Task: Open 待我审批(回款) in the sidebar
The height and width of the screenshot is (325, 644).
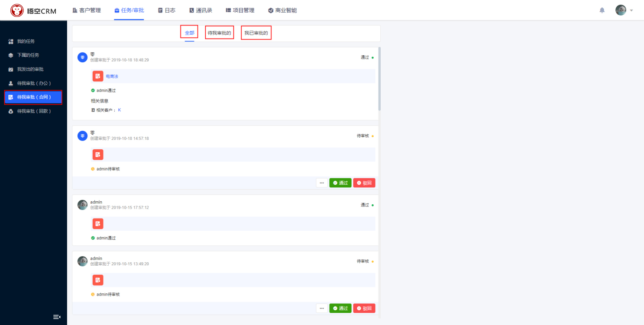Action: click(34, 111)
